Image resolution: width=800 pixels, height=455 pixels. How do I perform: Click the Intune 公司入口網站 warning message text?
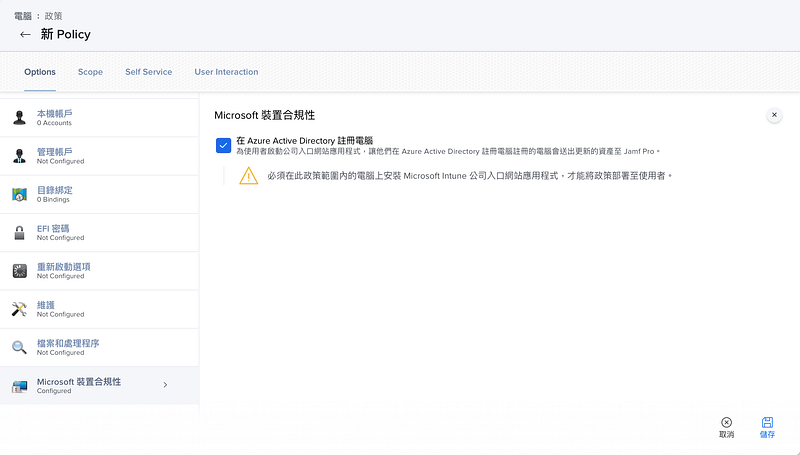tap(469, 176)
